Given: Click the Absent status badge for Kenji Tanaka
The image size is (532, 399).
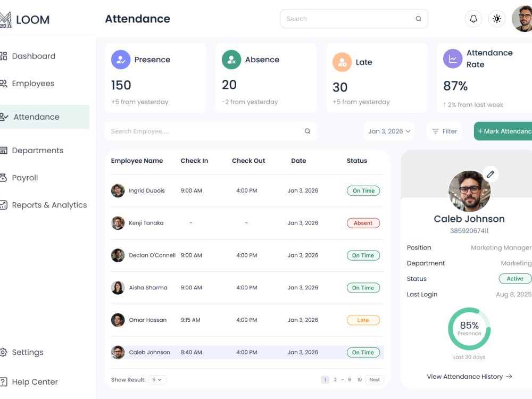Looking at the screenshot, I should pyautogui.click(x=363, y=223).
